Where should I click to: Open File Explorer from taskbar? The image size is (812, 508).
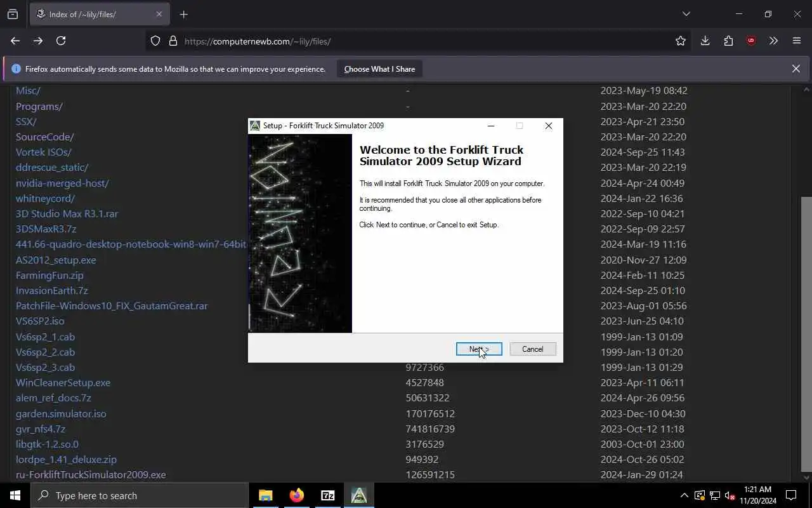pyautogui.click(x=266, y=495)
